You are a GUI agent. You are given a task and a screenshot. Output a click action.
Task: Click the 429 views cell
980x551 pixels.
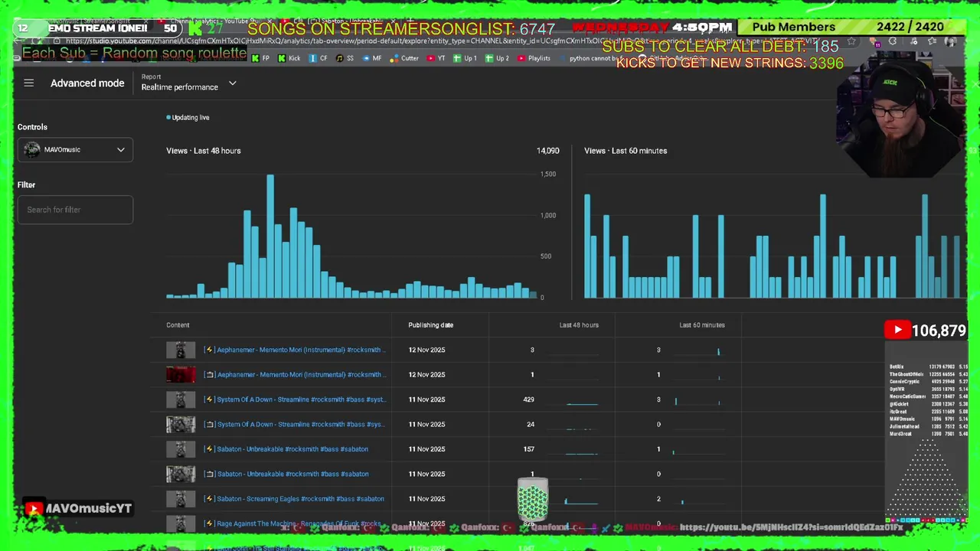click(528, 399)
